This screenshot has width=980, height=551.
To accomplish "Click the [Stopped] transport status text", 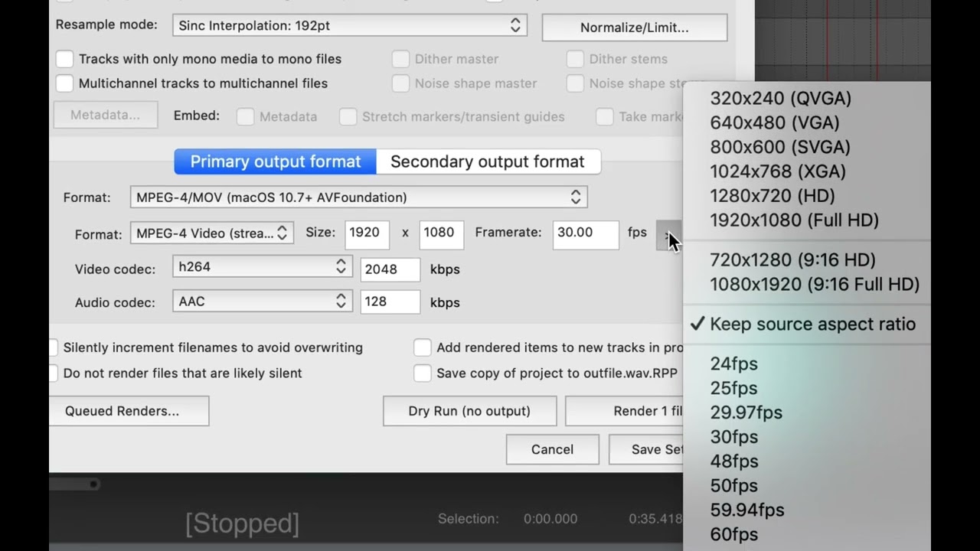I will tap(242, 523).
